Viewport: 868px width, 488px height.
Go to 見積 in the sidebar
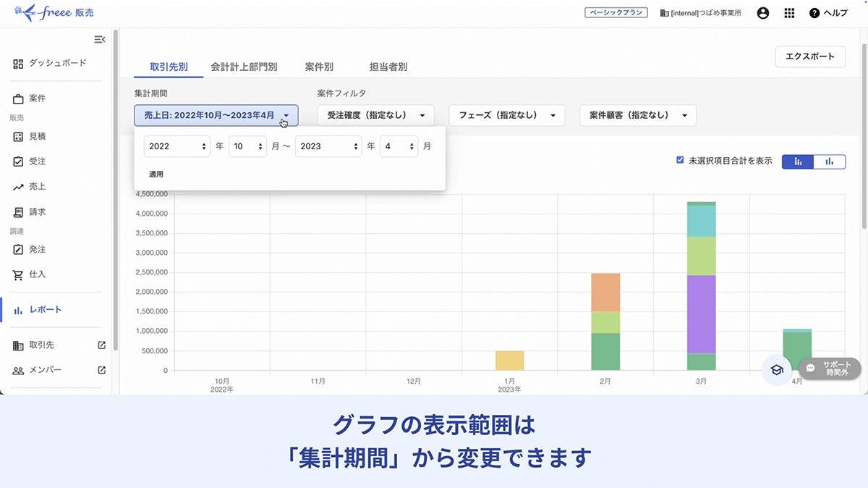36,137
